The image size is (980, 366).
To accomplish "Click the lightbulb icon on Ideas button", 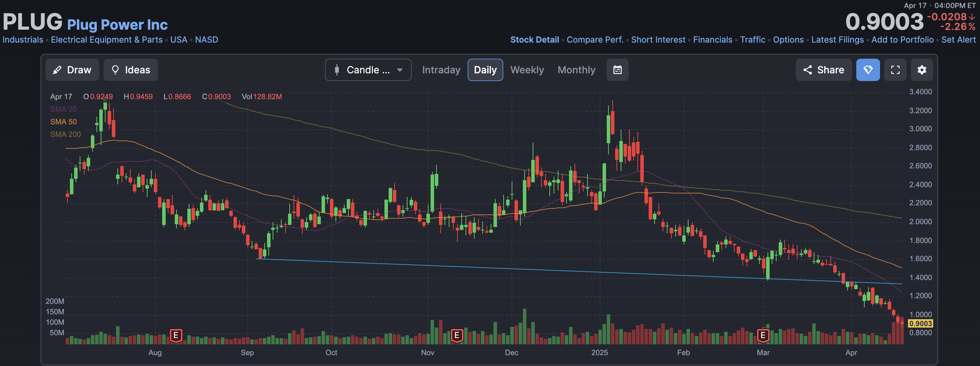I will coord(115,70).
